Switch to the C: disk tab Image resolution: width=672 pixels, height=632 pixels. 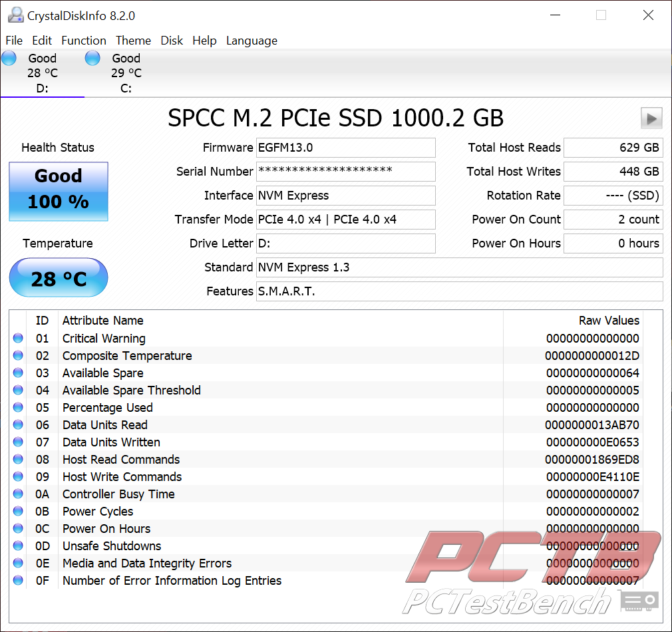[126, 73]
